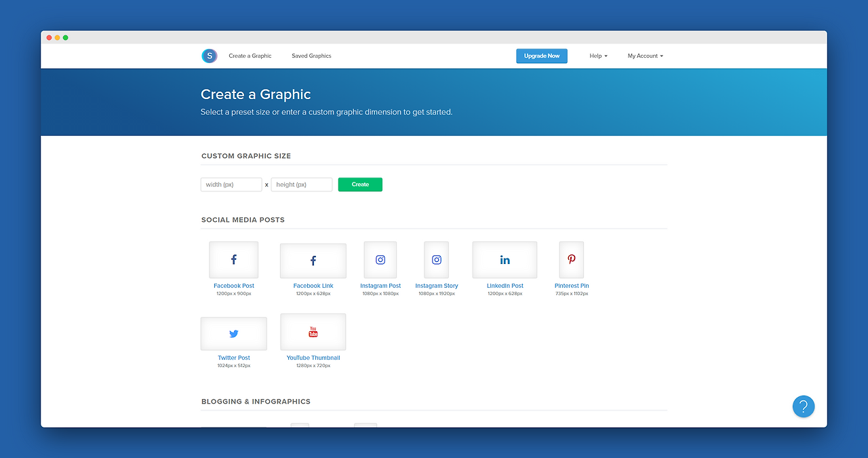Focus the width (px) input field
The height and width of the screenshot is (458, 868).
pyautogui.click(x=231, y=185)
